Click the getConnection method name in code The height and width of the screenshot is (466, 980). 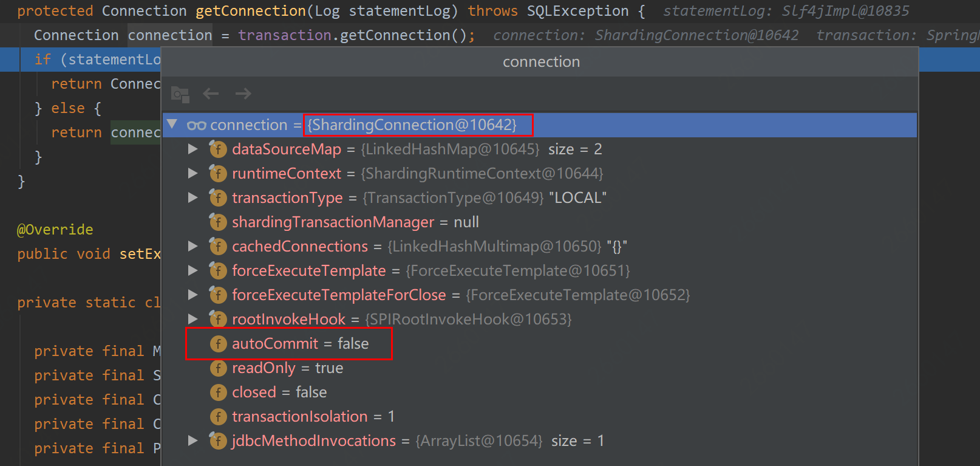[x=251, y=11]
